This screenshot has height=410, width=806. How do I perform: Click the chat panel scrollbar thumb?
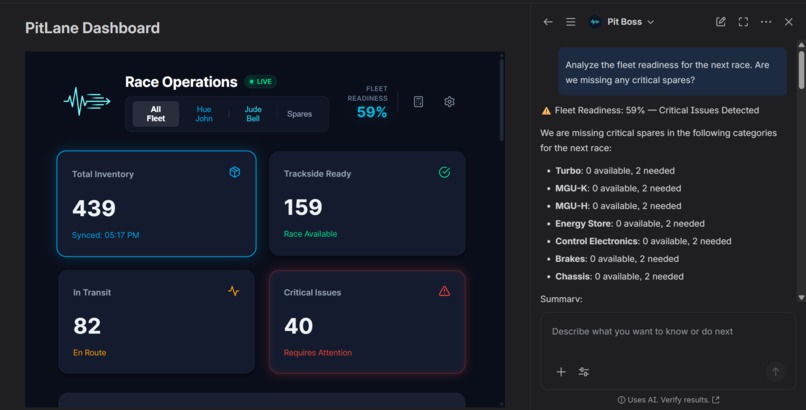pyautogui.click(x=801, y=69)
